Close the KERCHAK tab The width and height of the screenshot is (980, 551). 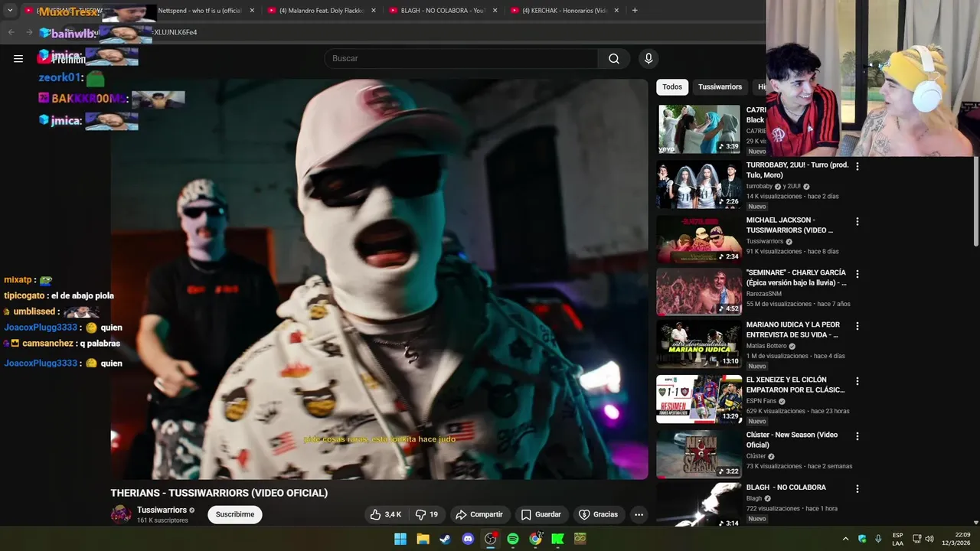(617, 11)
